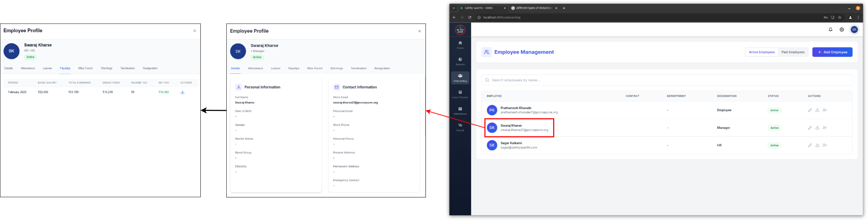Open the Miss Punch tab in the Payslips profile
The width and height of the screenshot is (868, 221).
(85, 68)
